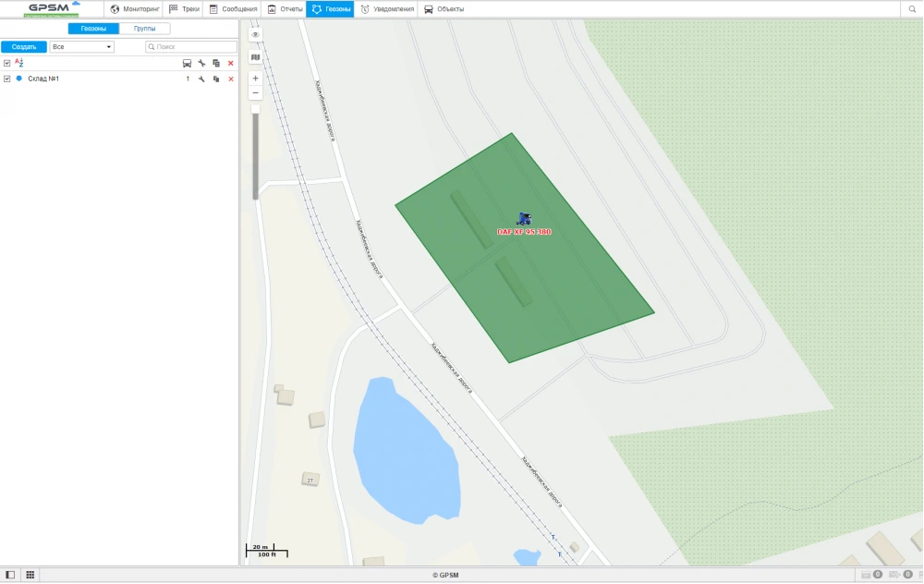Sort geofences alphabetically A-Z
The width and height of the screenshot is (924, 584).
pos(19,63)
